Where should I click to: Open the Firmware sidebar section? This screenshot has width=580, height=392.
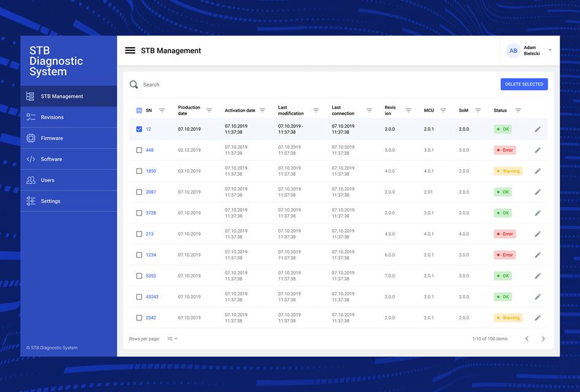click(52, 138)
